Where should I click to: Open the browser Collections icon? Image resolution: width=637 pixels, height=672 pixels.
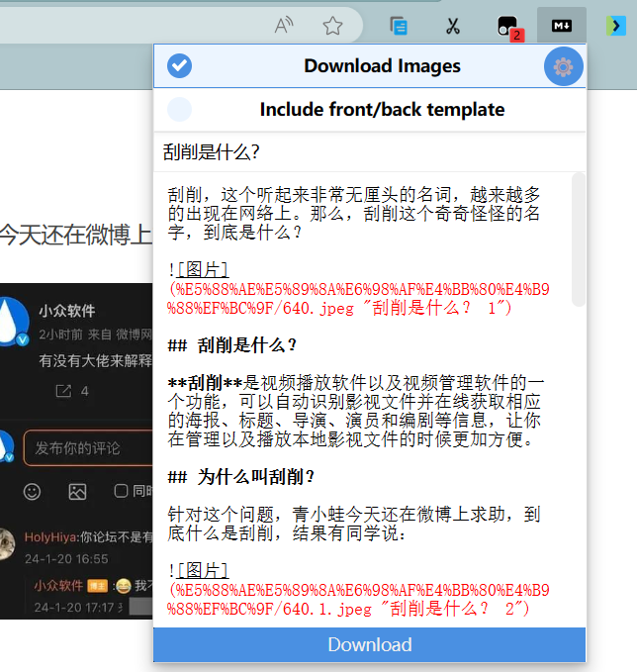399,26
